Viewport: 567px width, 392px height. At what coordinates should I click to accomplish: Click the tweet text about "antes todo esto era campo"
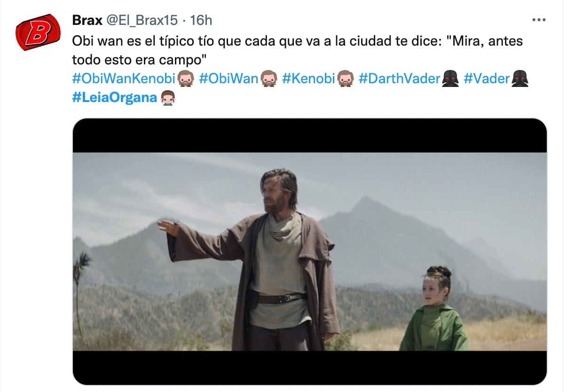click(x=297, y=50)
